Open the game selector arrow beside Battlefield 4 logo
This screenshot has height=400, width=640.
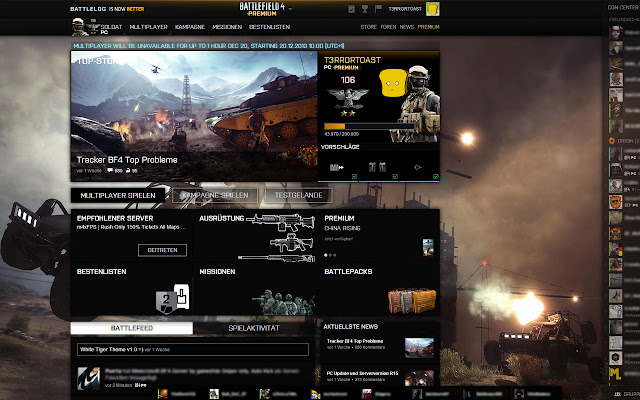pyautogui.click(x=290, y=9)
